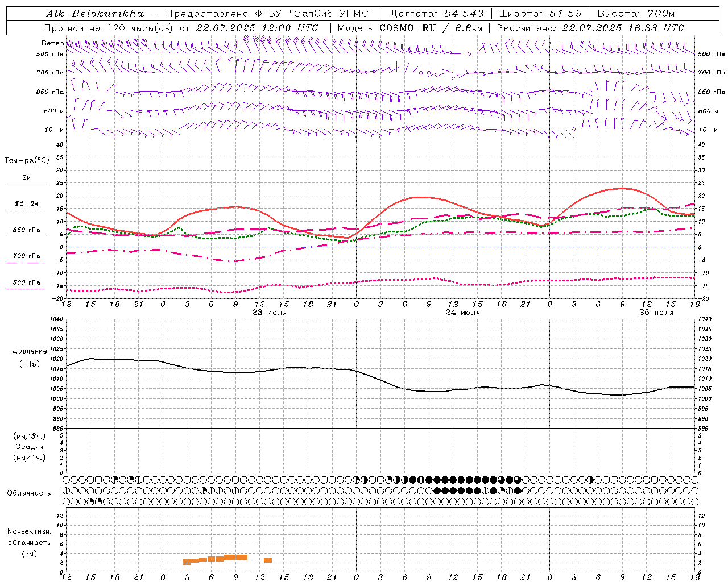Screen dimensions: 728x582
Task: Click the '700 гПа' temperature legend entry
Action: coord(27,256)
